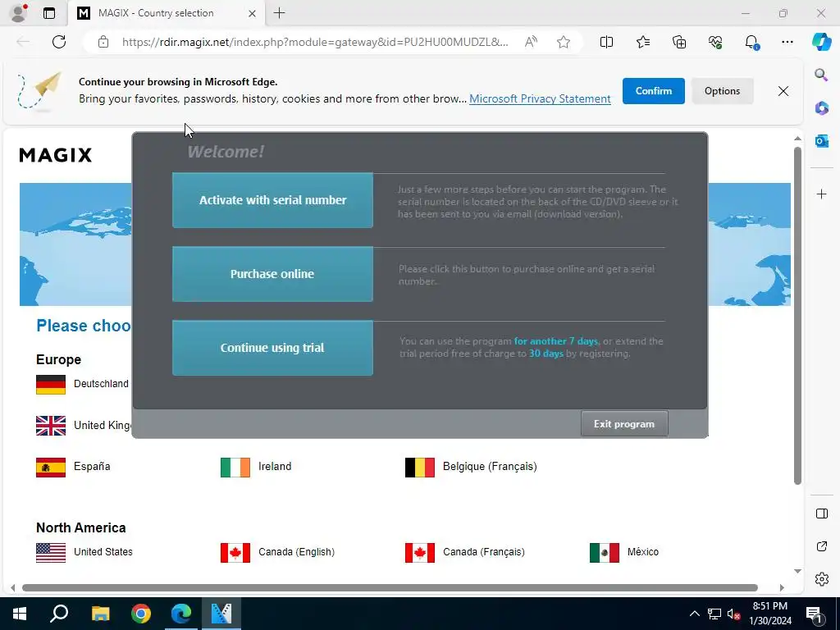The width and height of the screenshot is (840, 630).
Task: Click the Irish flag icon
Action: pyautogui.click(x=235, y=467)
